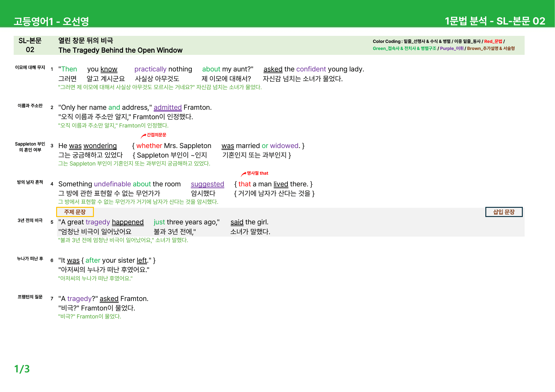Click the side label '누나가 떠난 후'
Screen dimensions: 555x392
(30, 259)
